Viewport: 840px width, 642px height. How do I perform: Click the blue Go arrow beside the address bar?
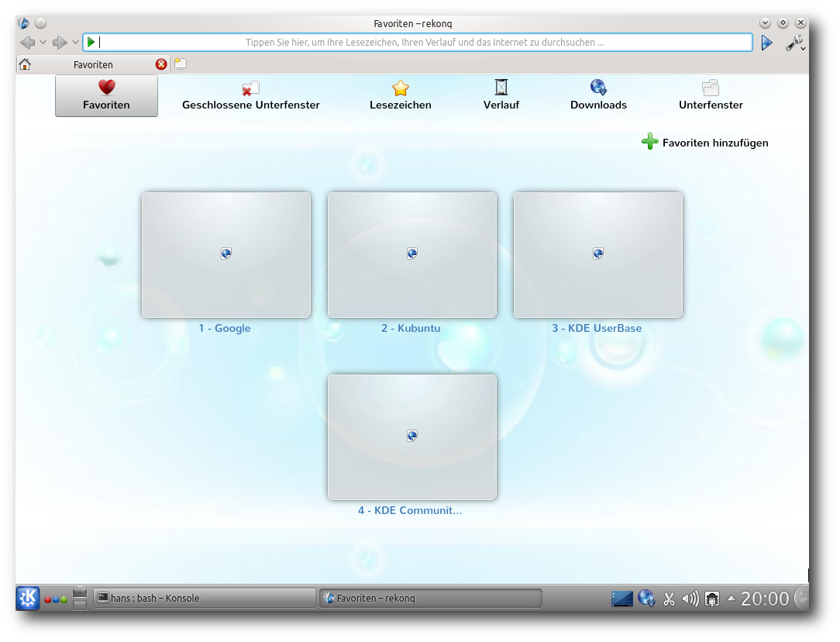[x=766, y=43]
